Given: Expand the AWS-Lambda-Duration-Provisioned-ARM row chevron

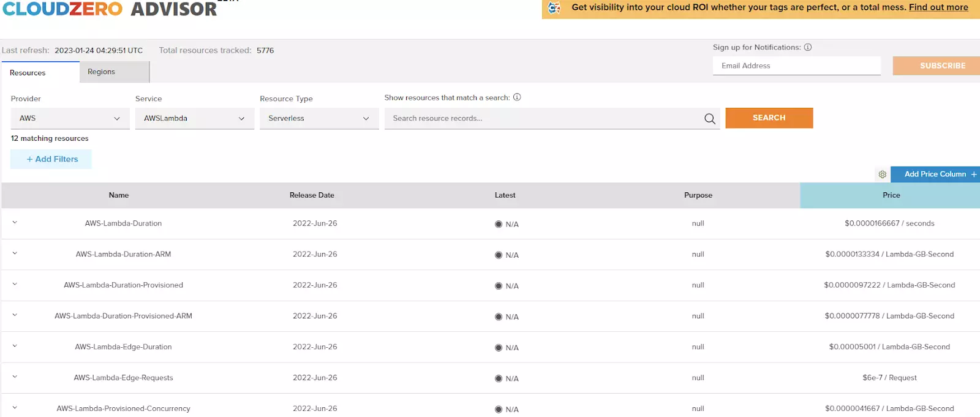Looking at the screenshot, I should point(15,315).
